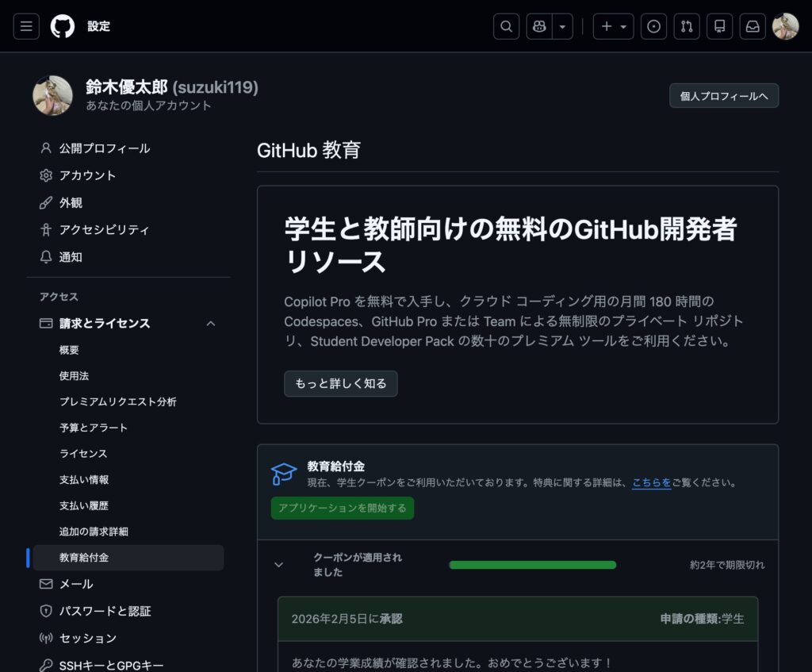Select 公開プロフィール in sidebar
Screen dimensions: 812x672
click(x=105, y=148)
